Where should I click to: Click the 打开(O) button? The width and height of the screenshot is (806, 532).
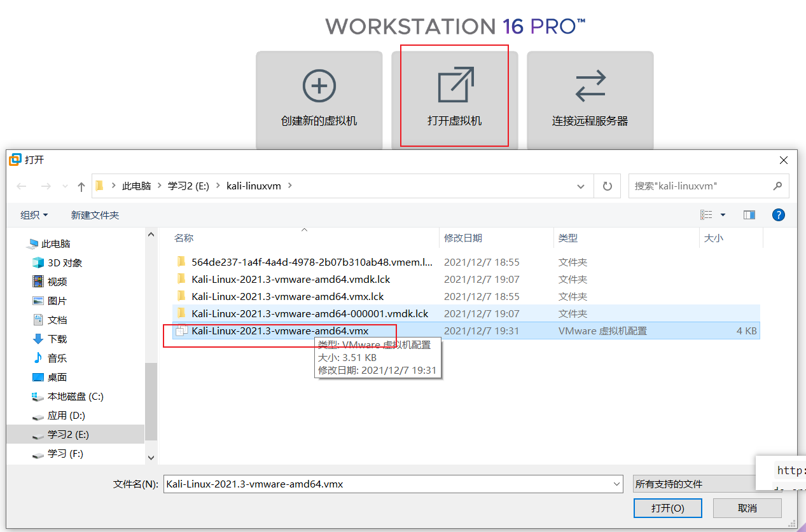tap(667, 508)
